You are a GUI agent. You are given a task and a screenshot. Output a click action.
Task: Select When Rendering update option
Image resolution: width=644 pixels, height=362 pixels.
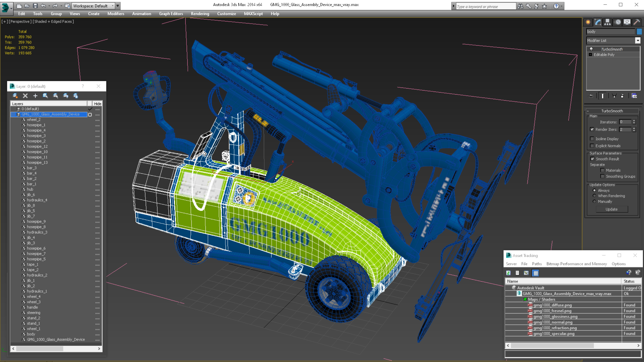pyautogui.click(x=594, y=196)
